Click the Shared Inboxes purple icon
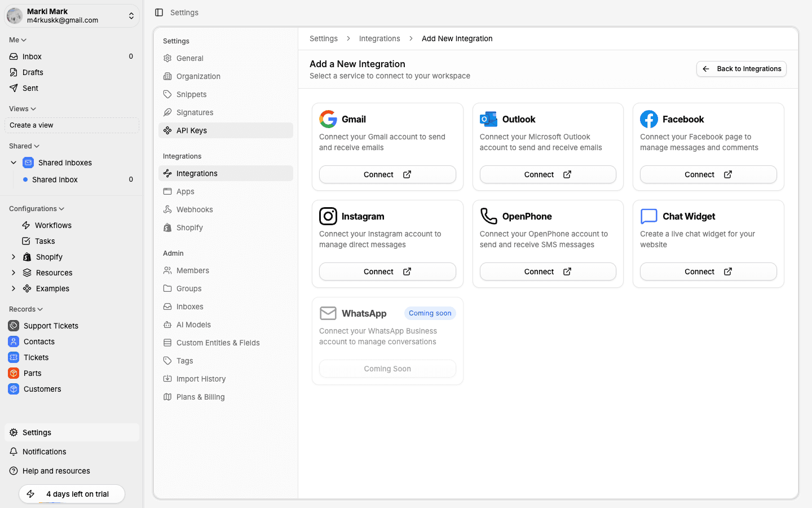The image size is (812, 508). [28, 163]
